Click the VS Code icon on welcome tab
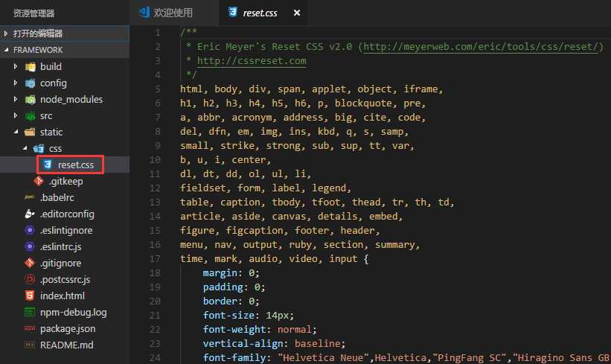This screenshot has height=364, width=611. 144,13
